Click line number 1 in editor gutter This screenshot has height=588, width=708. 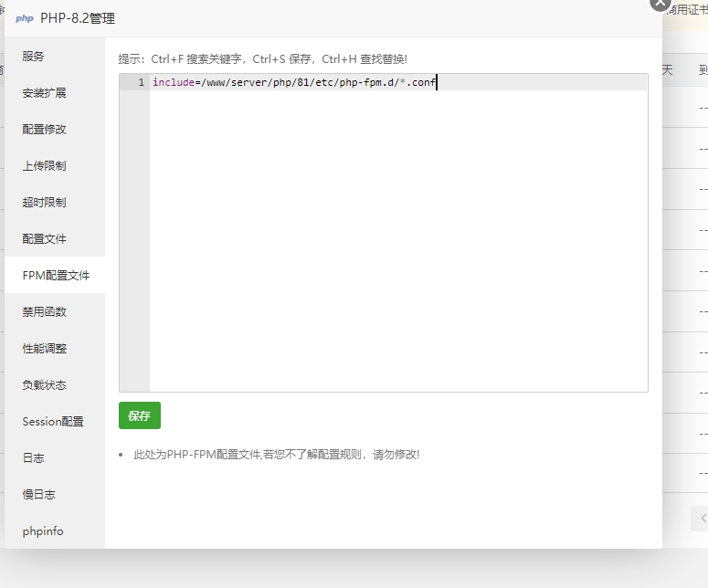(142, 82)
